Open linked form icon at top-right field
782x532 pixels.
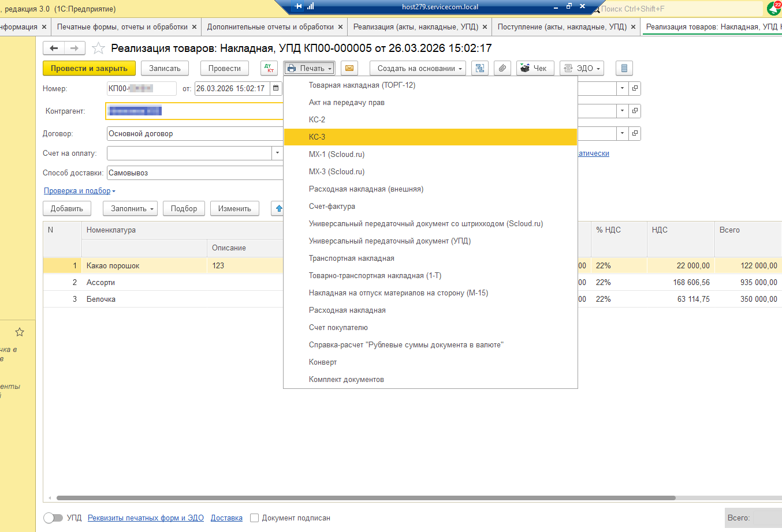pos(635,88)
